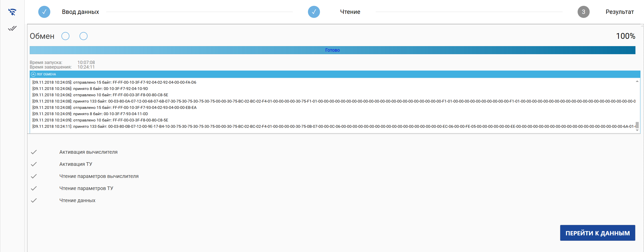Click the ПЕРЕЙТИ К ДАННЫМ button
Viewport: 644px width, 252px height.
click(x=598, y=233)
